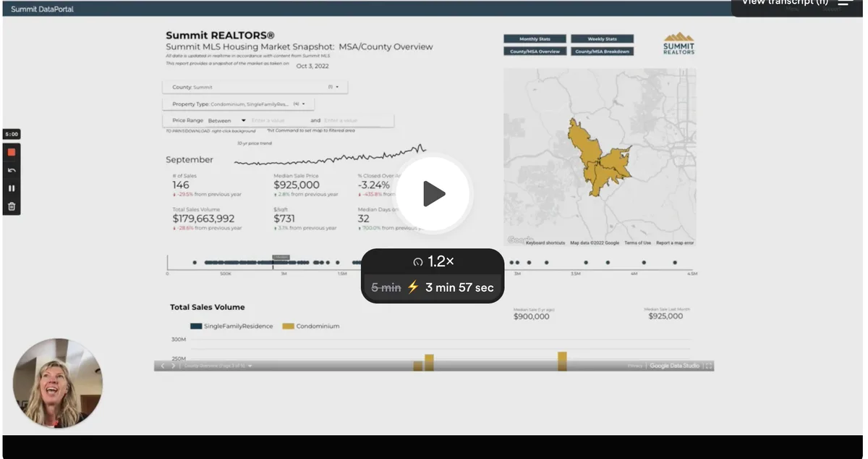Image resolution: width=868 pixels, height=459 pixels.
Task: Switch to County/MSA Overview tab
Action: (535, 51)
